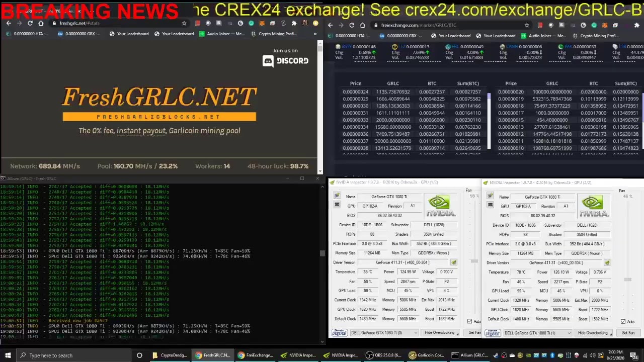Open first 'Your Leaderboard' bookmark in left browser

pos(129,34)
